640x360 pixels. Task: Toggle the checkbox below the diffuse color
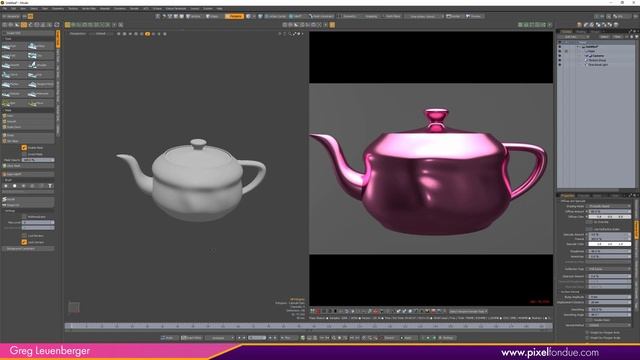590,222
